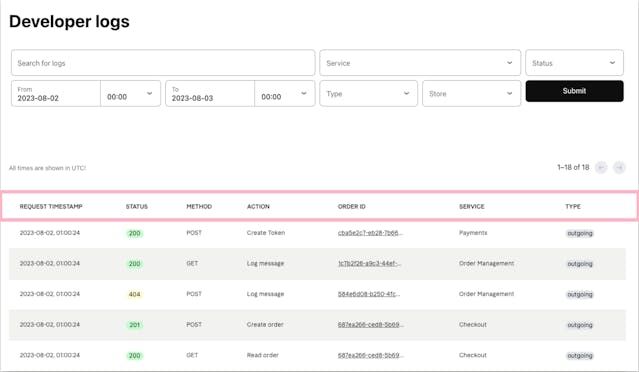Select the From date 2023-08-02 field
Viewport: 639px width, 372px height.
(x=56, y=94)
